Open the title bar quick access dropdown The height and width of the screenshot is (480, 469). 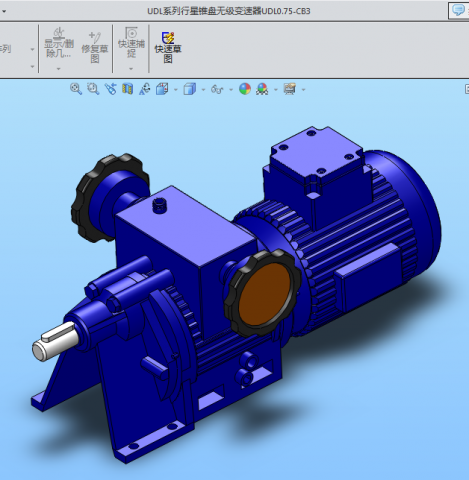coord(4,11)
